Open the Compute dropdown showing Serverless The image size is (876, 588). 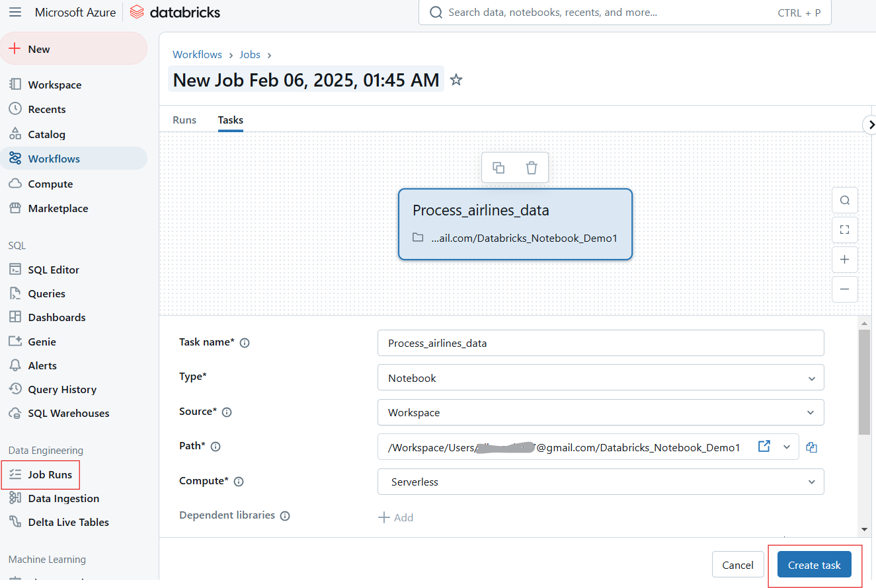click(x=601, y=482)
